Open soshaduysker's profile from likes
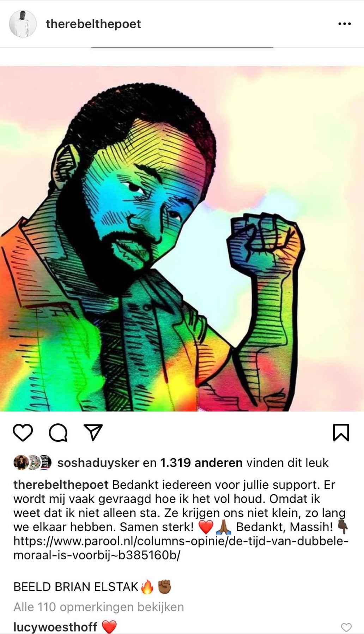The height and width of the screenshot is (634, 364). (x=98, y=463)
